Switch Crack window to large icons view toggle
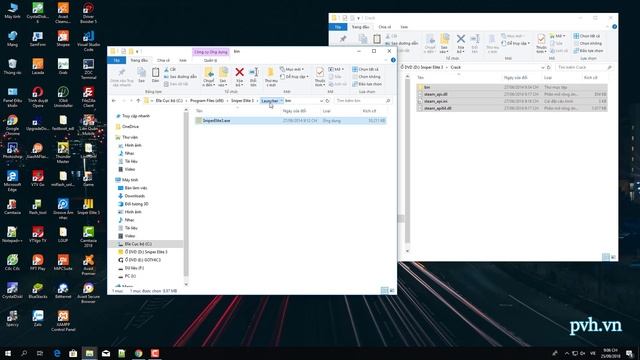This screenshot has height=360, width=640. (x=613, y=257)
